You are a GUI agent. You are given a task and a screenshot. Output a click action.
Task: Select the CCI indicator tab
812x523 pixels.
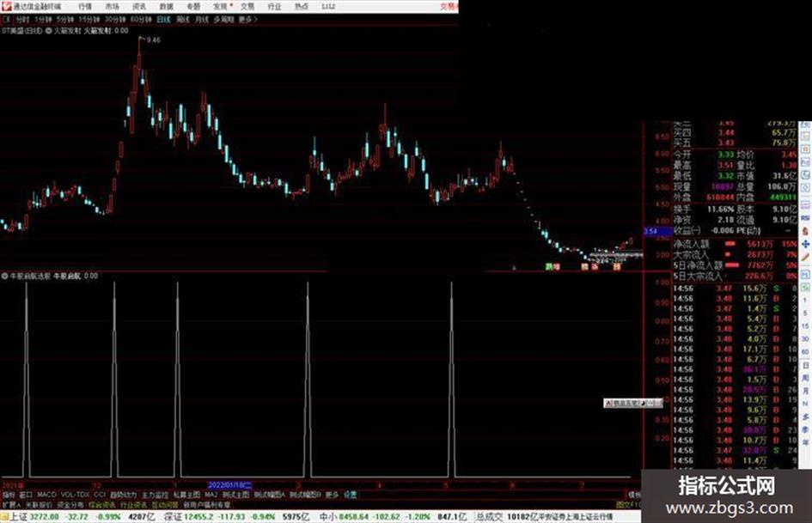click(100, 495)
